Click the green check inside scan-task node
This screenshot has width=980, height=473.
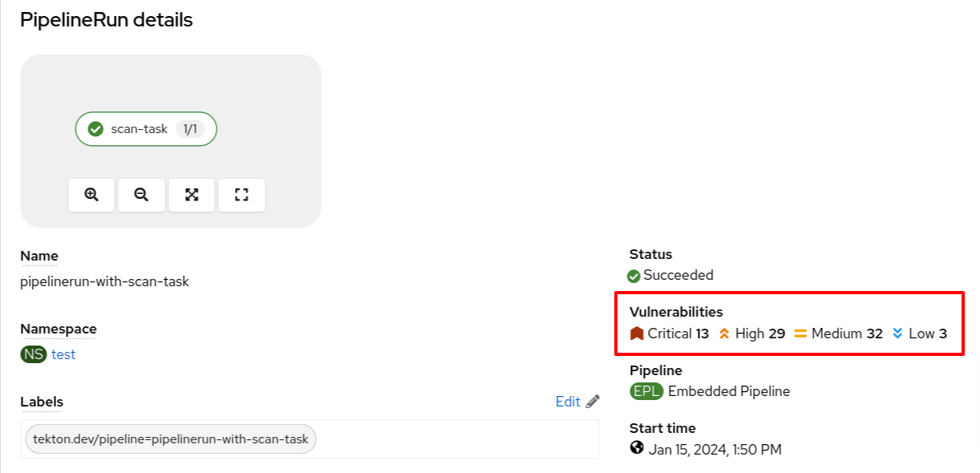(x=95, y=129)
